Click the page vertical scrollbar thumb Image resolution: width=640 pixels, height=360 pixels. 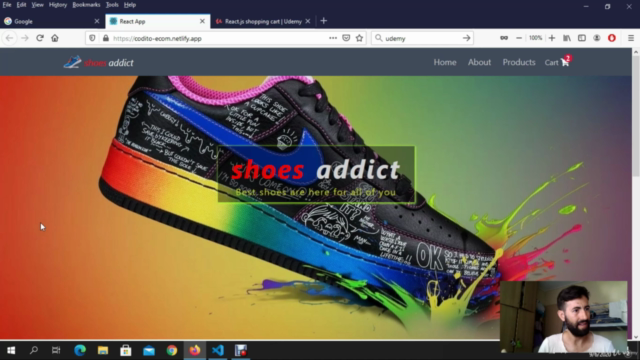coord(636,116)
